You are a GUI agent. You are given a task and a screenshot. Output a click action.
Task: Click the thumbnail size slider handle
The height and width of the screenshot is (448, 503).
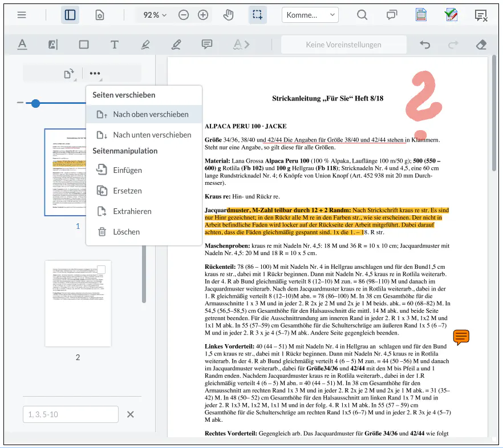click(35, 103)
